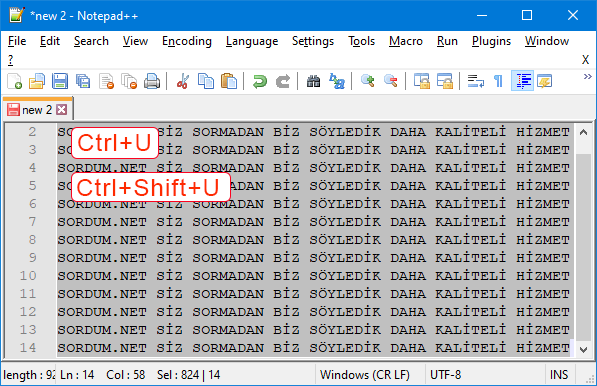Click line number 14 in margin
Image resolution: width=597 pixels, height=386 pixels.
[x=28, y=348]
